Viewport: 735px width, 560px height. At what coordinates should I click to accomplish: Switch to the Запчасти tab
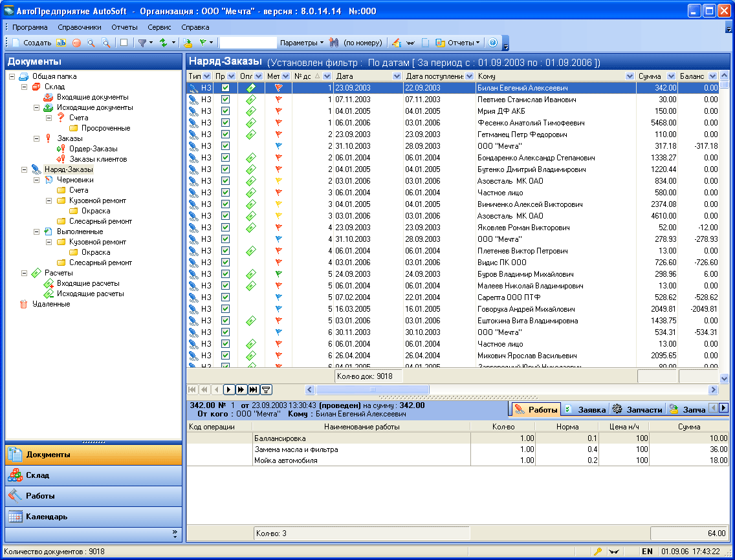pyautogui.click(x=638, y=409)
